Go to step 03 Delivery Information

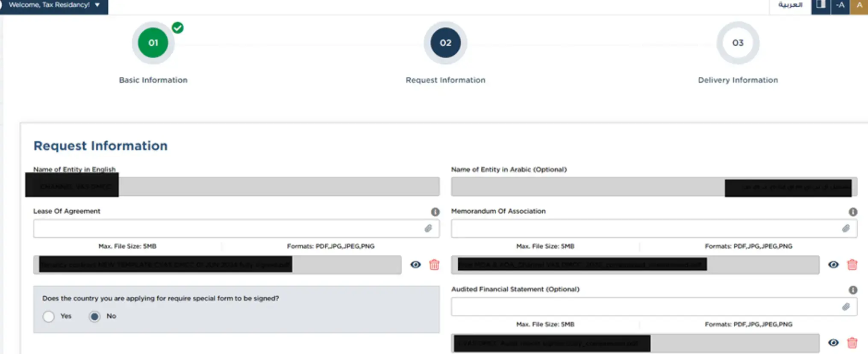pos(738,43)
